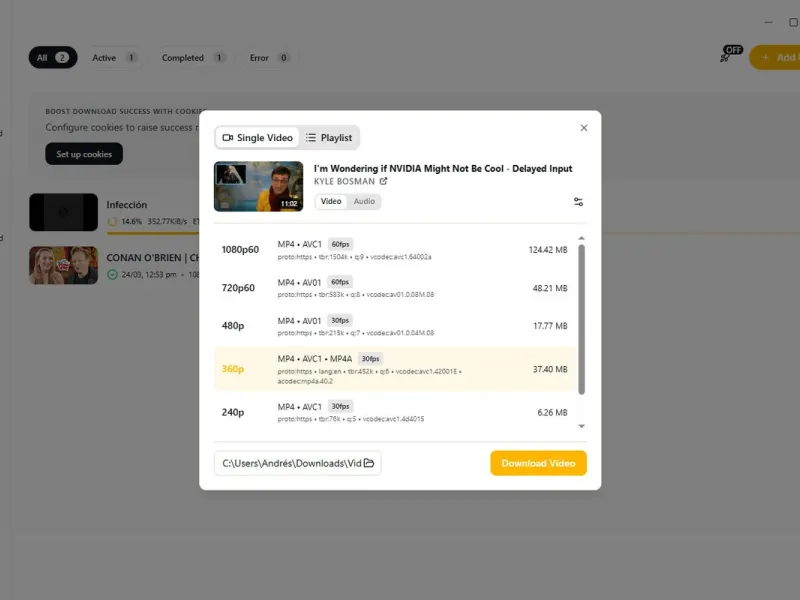The height and width of the screenshot is (600, 800).
Task: Open the folder browse icon
Action: click(x=369, y=463)
